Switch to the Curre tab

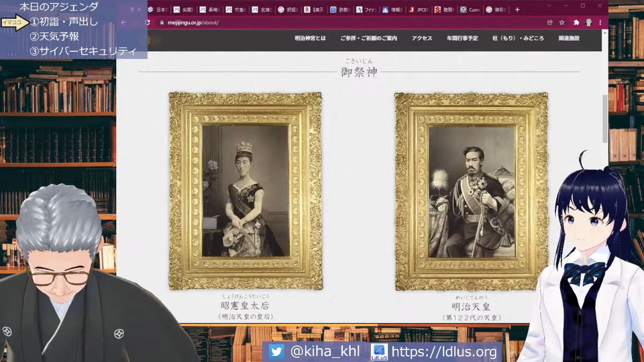click(x=470, y=9)
